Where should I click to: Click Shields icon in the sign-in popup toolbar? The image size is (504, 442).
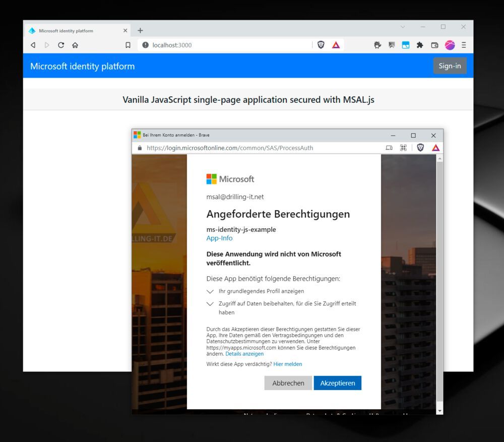pos(420,148)
